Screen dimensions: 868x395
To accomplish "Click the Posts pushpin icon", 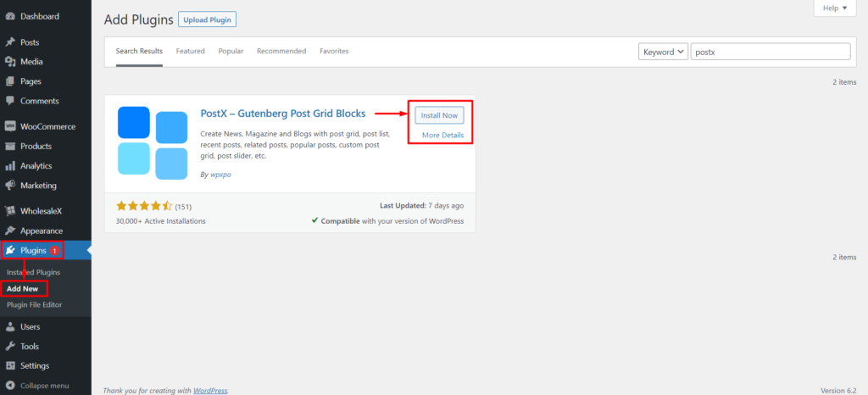I will tap(10, 42).
